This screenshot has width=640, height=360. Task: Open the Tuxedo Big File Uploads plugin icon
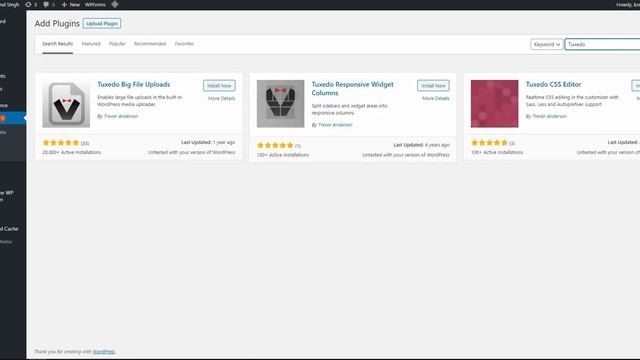[66, 104]
